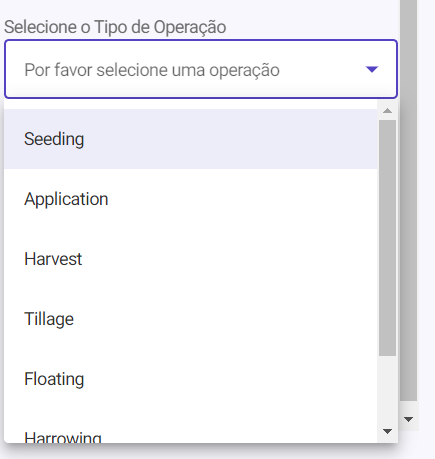The height and width of the screenshot is (459, 435).
Task: Select the Tillage option
Action: tap(190, 319)
